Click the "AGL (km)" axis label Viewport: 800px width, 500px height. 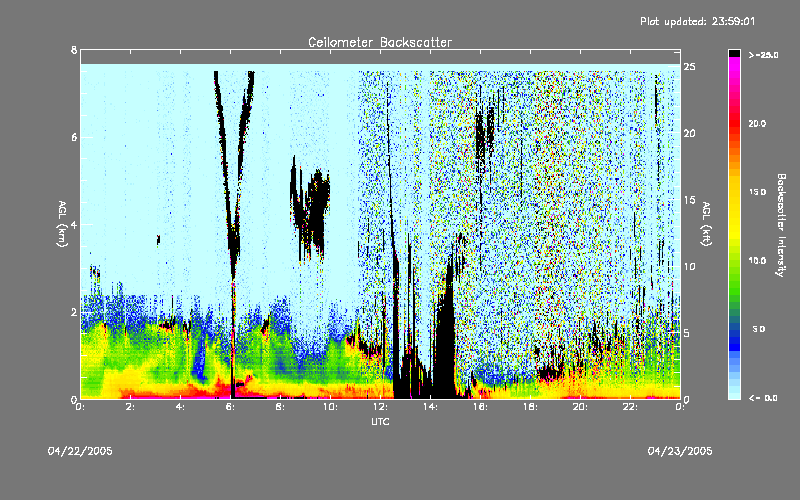pos(62,224)
